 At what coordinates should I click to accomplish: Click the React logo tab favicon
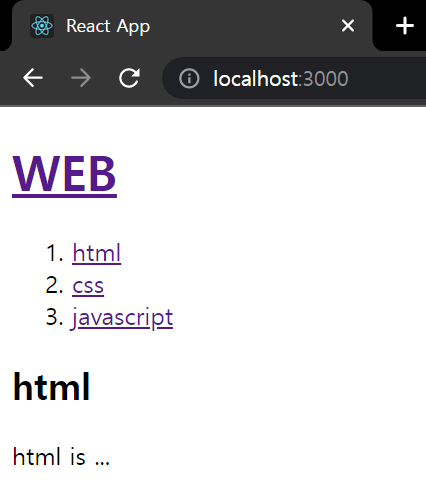[x=42, y=26]
